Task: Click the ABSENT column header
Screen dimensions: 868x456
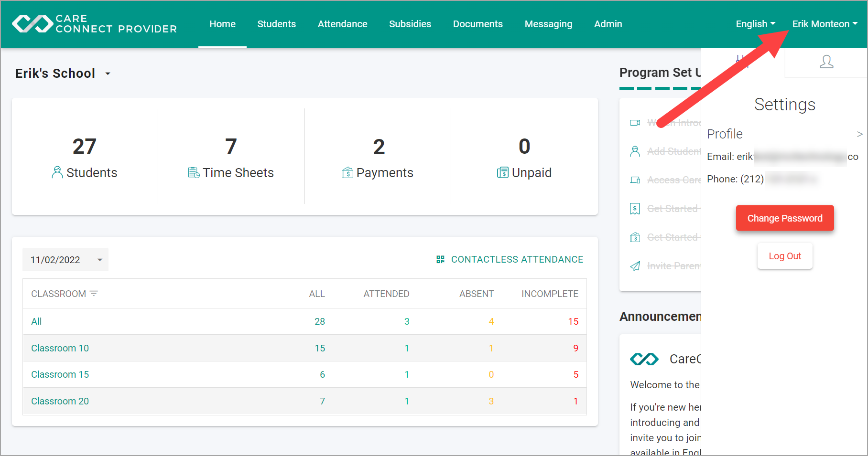Action: pos(476,294)
